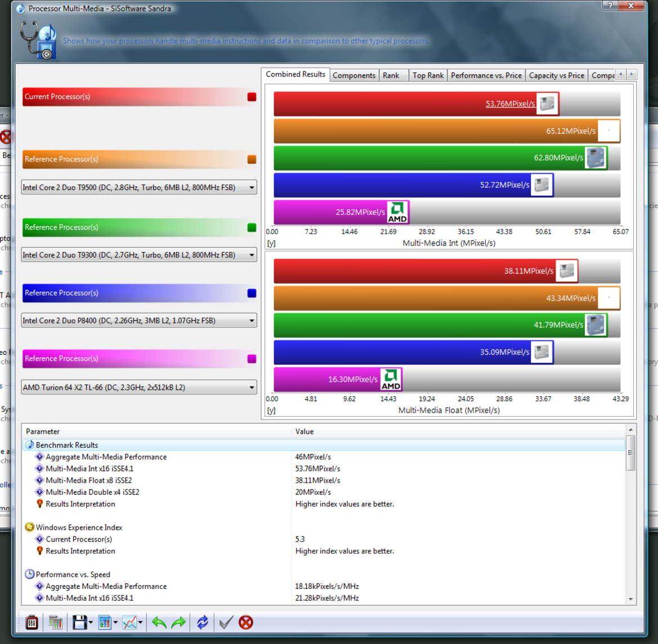Open the Performance vs. Price tab
The image size is (658, 644).
coord(486,75)
